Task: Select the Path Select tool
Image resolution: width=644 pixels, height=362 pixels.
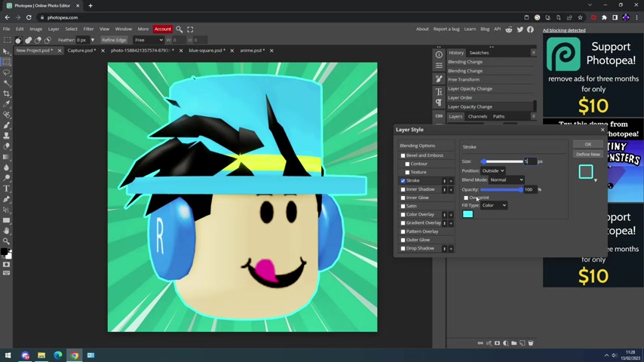Action: (x=7, y=210)
